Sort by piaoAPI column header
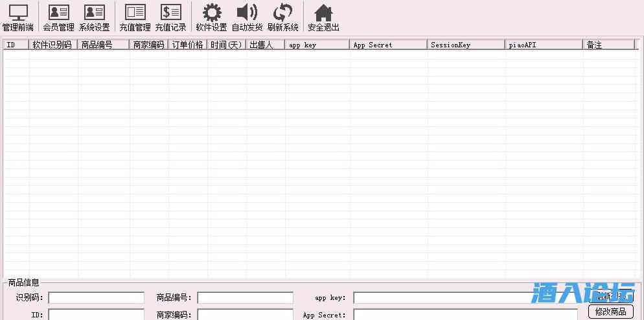644x320 pixels. (x=544, y=45)
